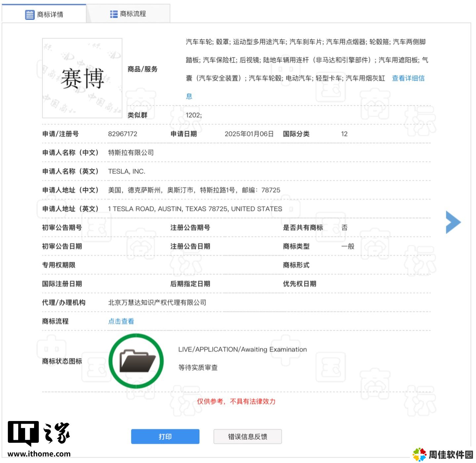This screenshot has width=476, height=463.
Task: Click the 商品/服务 label
Action: pos(142,69)
